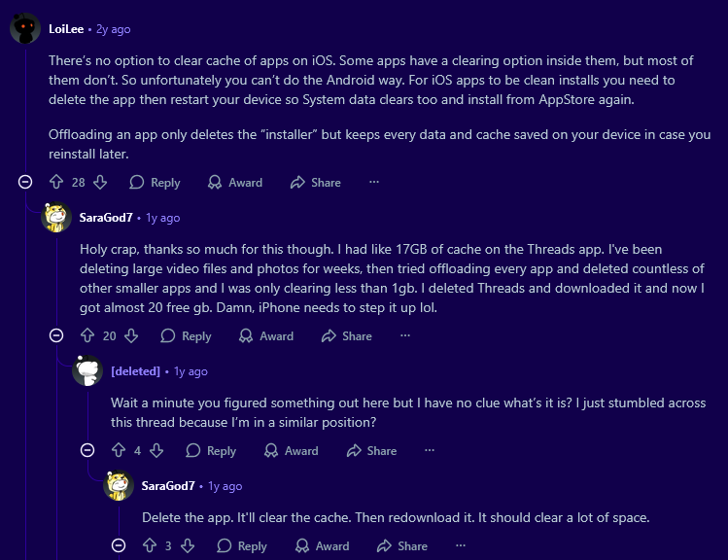Viewport: 728px width, 560px height.
Task: Reply to LoiLee's comment
Action: pyautogui.click(x=155, y=182)
